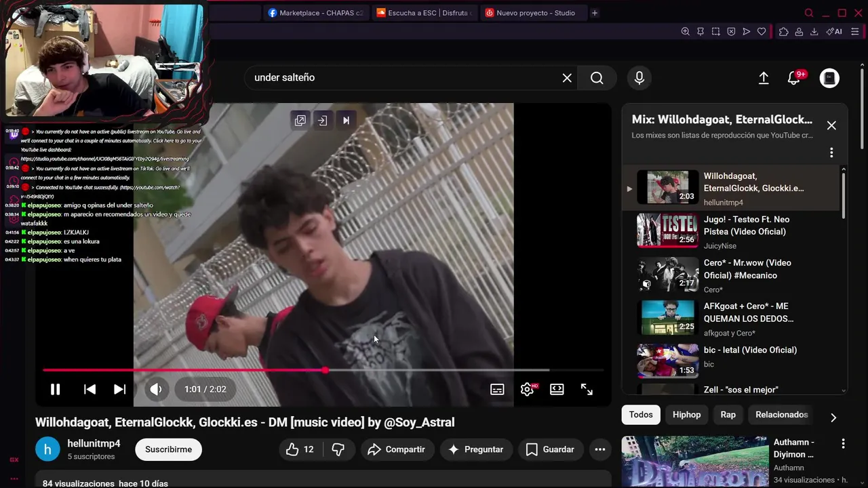This screenshot has width=868, height=488.
Task: Mute the video volume
Action: (x=156, y=389)
